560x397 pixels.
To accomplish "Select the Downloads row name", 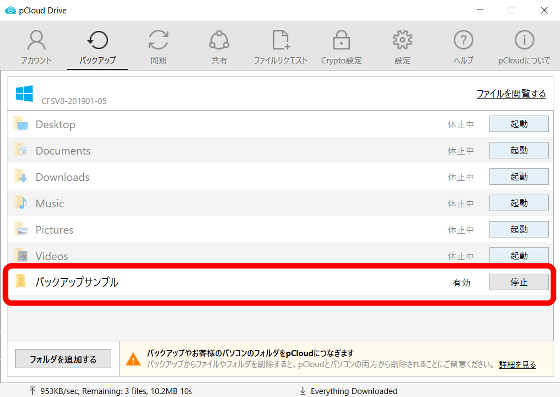I will point(62,177).
